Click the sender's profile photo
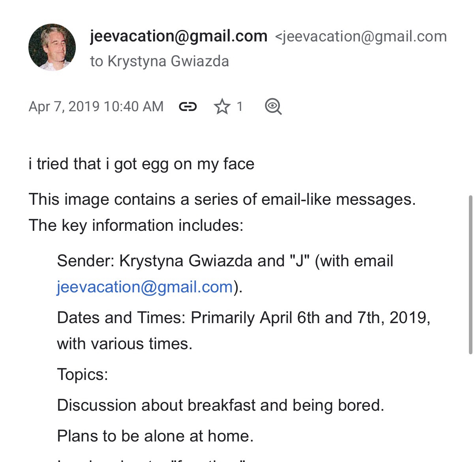The height and width of the screenshot is (462, 476). coord(52,47)
